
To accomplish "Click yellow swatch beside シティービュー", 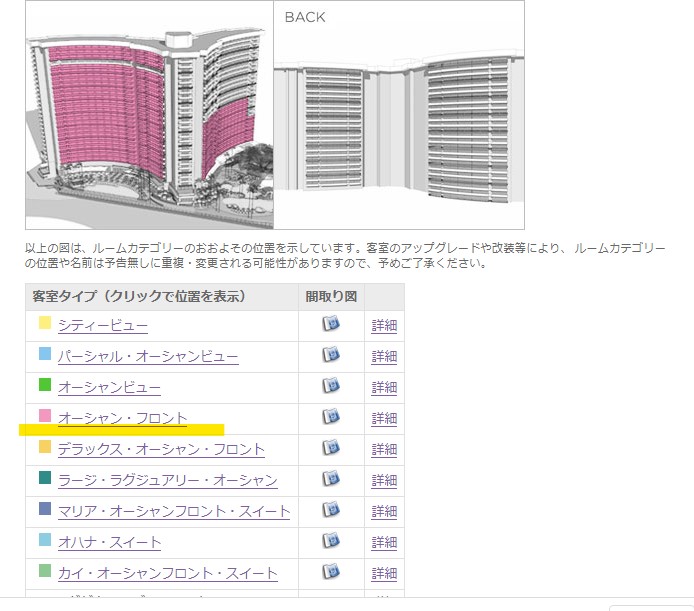I will pyautogui.click(x=45, y=323).
